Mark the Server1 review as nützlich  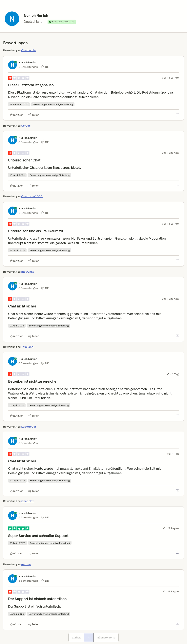(x=16, y=186)
